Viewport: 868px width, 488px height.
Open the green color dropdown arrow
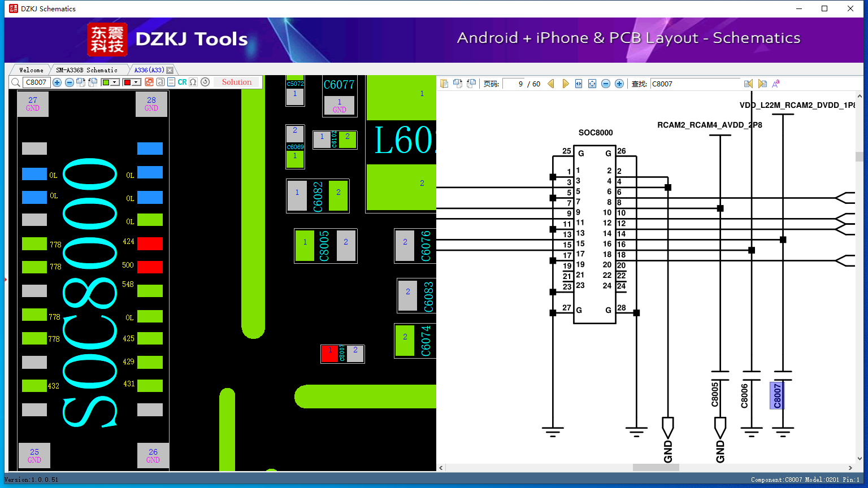tap(115, 82)
